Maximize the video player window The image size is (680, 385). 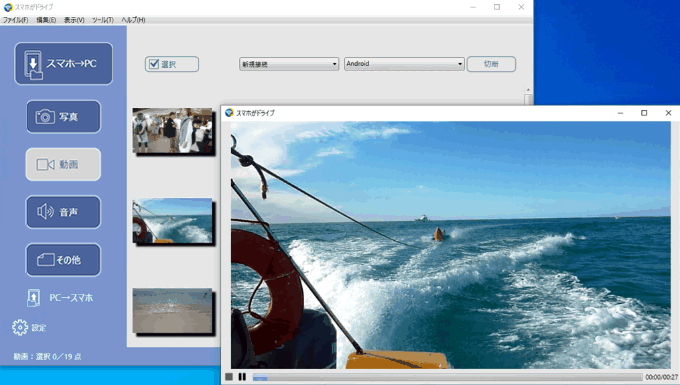[x=644, y=113]
